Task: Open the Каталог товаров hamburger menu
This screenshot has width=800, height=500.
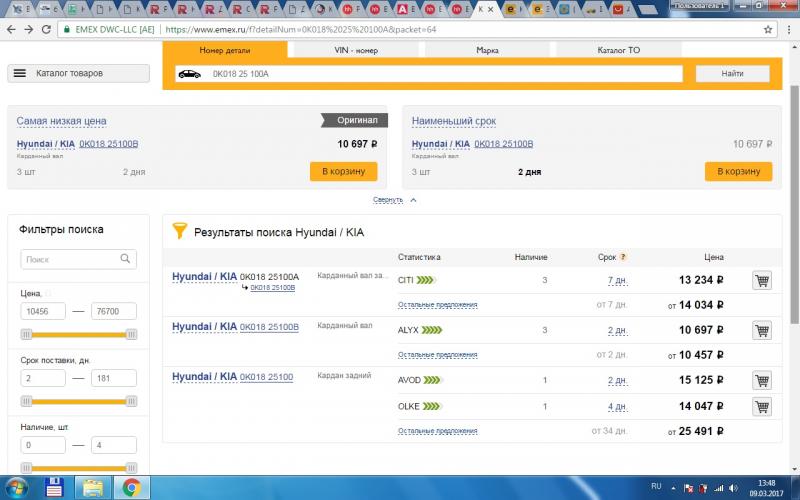Action: pyautogui.click(x=20, y=73)
